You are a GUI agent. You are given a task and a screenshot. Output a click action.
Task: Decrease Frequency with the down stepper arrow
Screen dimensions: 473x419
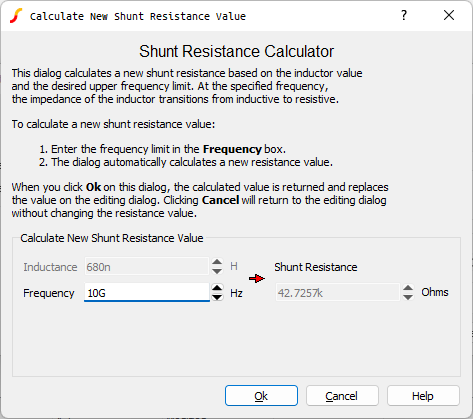coord(217,297)
